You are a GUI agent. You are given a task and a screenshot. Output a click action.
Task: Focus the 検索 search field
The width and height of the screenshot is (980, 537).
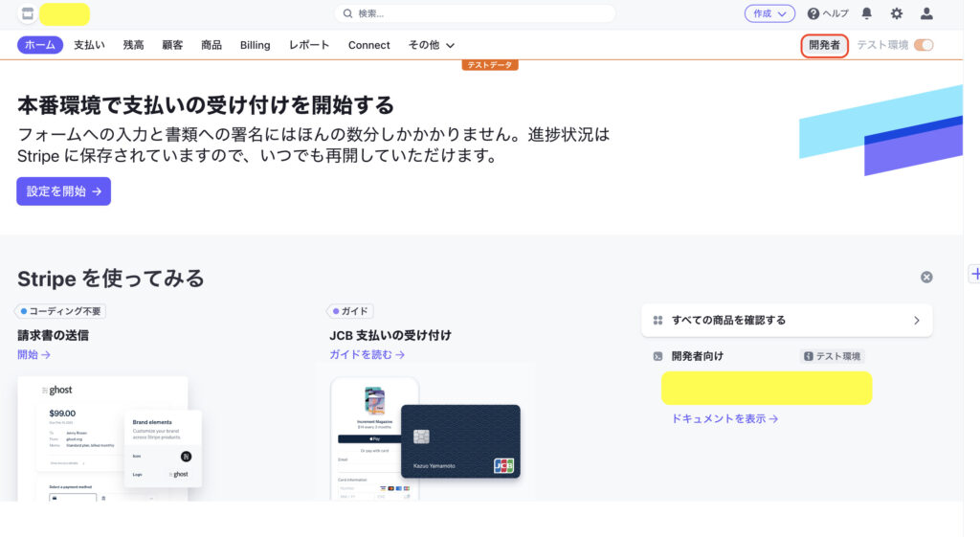(475, 13)
